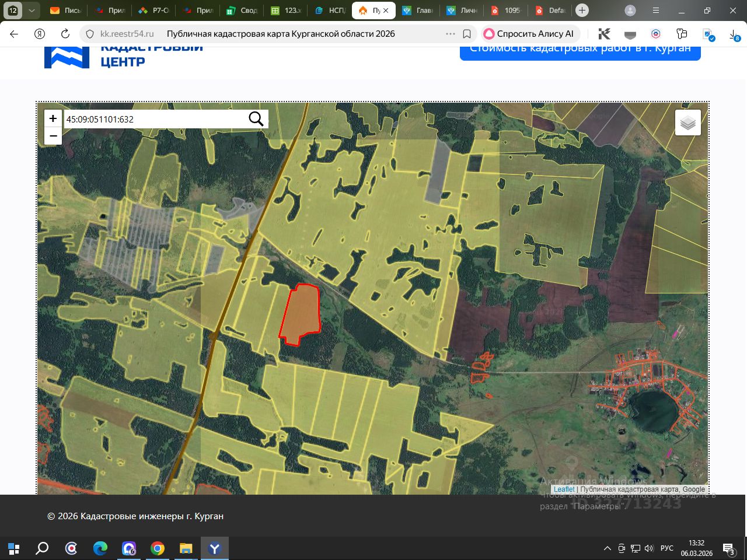Show hidden system tray icons
This screenshot has height=560, width=747.
click(x=607, y=548)
